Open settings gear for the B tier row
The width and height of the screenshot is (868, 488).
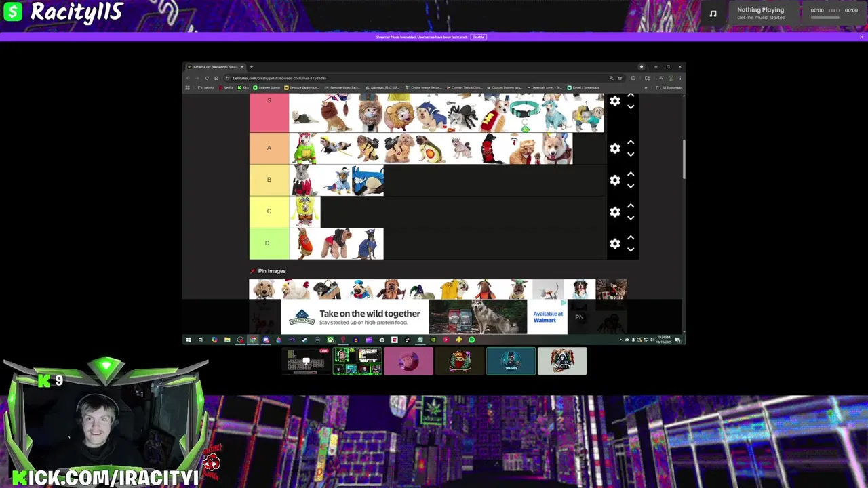coord(614,180)
